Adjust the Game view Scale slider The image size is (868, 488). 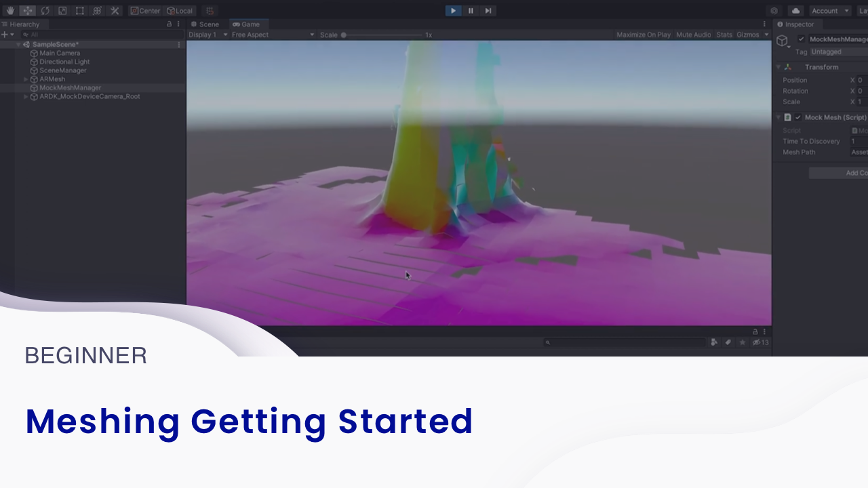pos(344,35)
